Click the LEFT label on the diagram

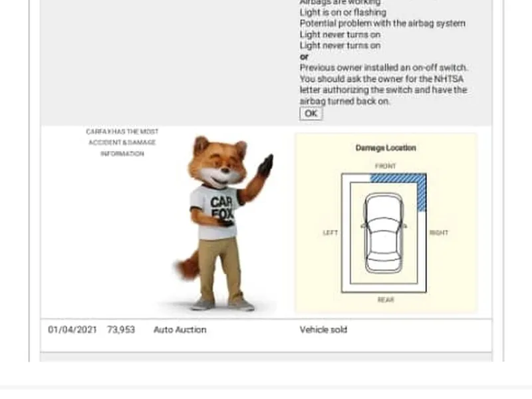330,233
